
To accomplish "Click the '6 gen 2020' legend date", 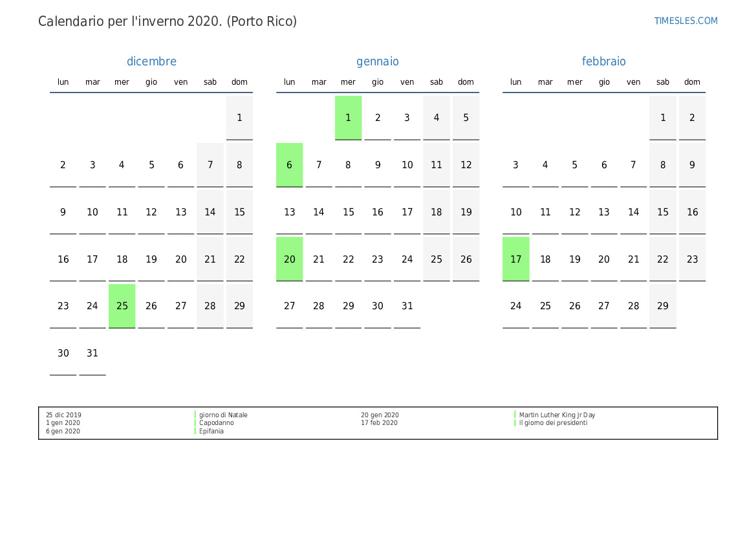I will point(63,431).
